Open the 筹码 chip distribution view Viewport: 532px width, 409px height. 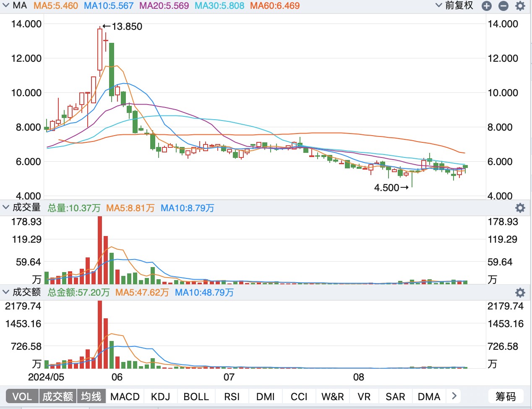pos(506,396)
